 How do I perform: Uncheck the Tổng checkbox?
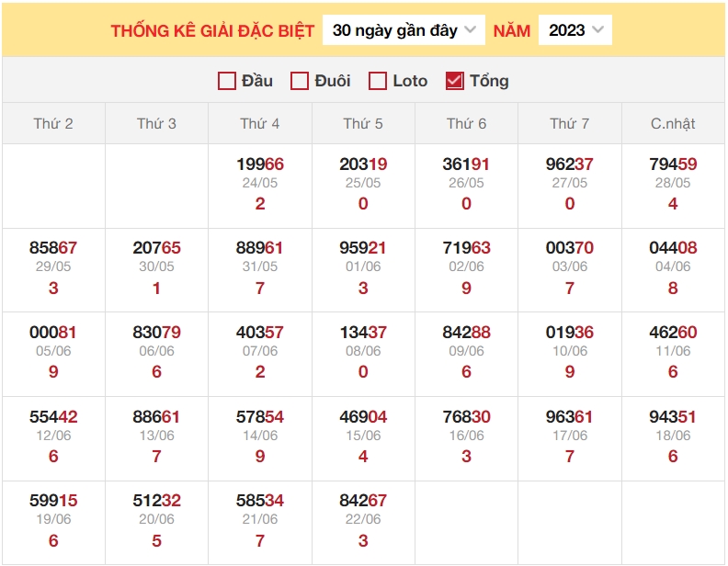454,81
